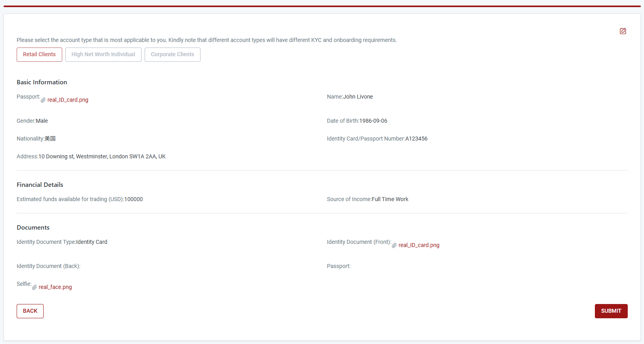Image resolution: width=644 pixels, height=344 pixels.
Task: Switch to the Corporate Clients account type
Action: pyautogui.click(x=172, y=55)
